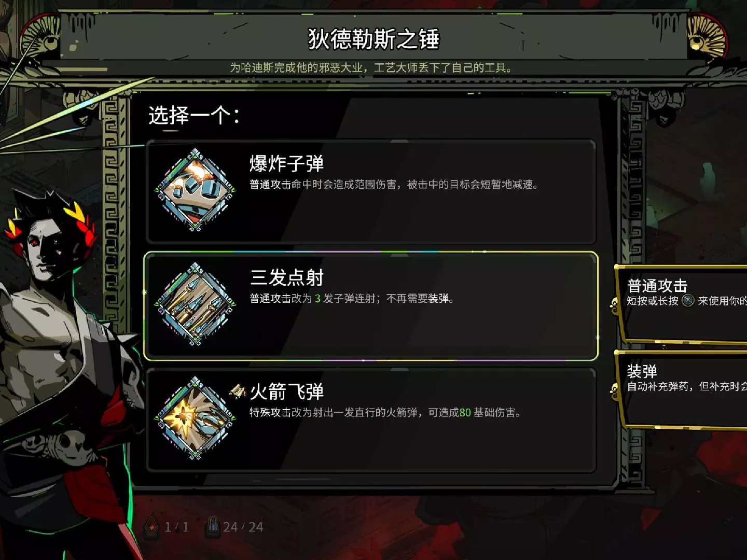Click the small hammer badge beside 火箭飞弹
This screenshot has height=560, width=747.
(x=238, y=391)
